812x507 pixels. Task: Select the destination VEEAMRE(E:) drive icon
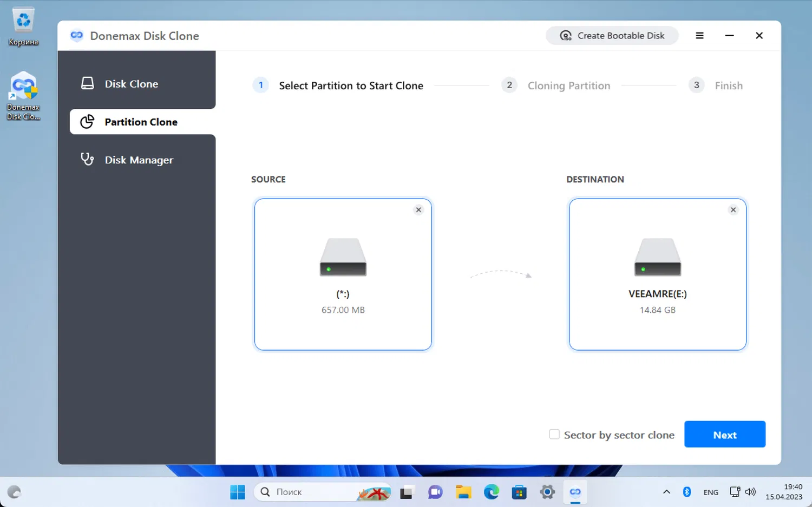657,258
